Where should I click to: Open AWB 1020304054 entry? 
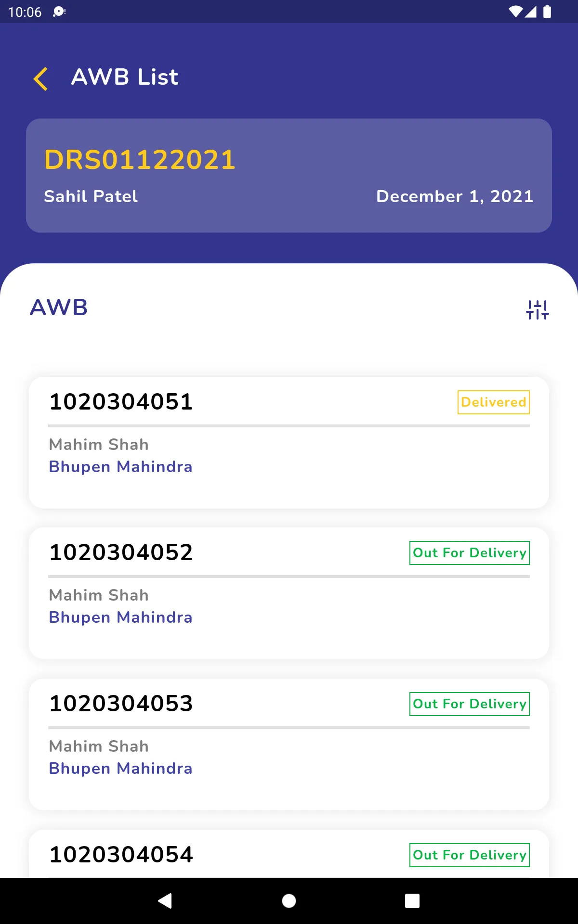coord(289,854)
